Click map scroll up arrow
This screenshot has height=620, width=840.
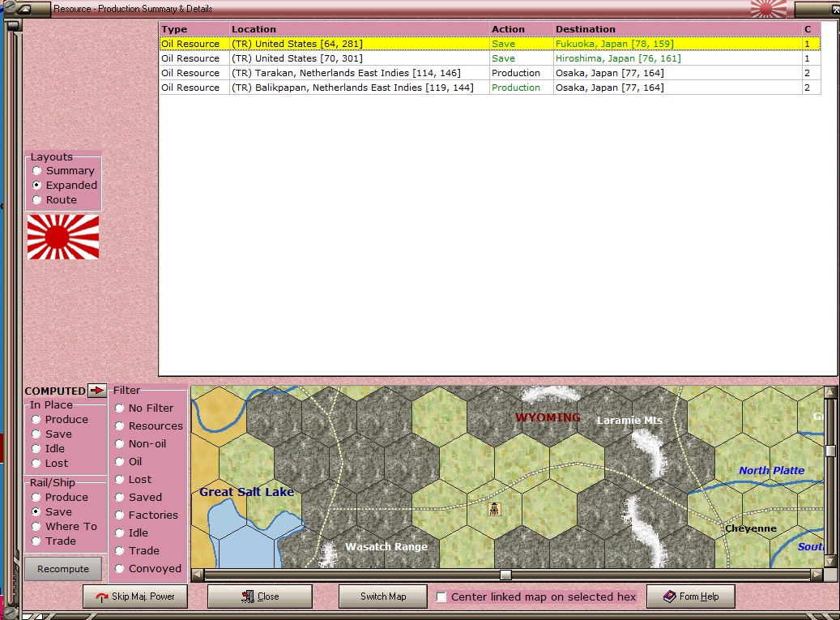tap(830, 391)
